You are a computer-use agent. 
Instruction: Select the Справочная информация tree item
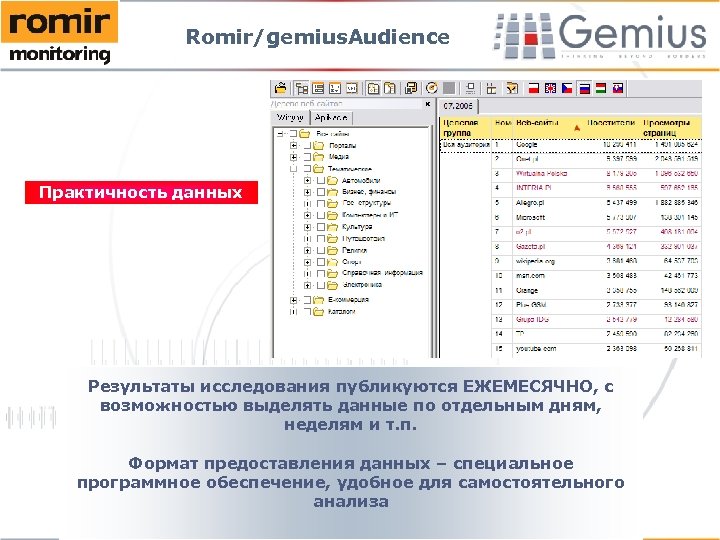[x=382, y=273]
